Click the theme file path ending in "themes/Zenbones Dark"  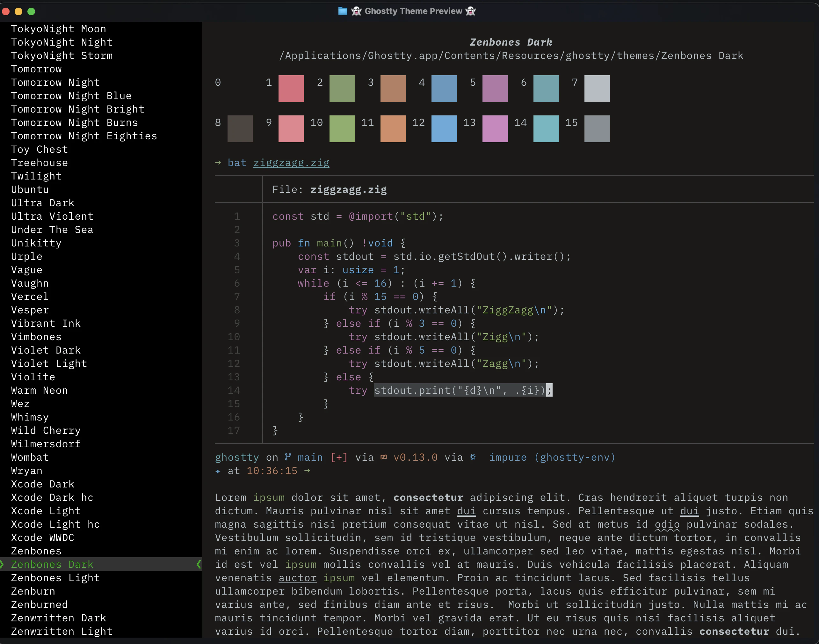511,55
